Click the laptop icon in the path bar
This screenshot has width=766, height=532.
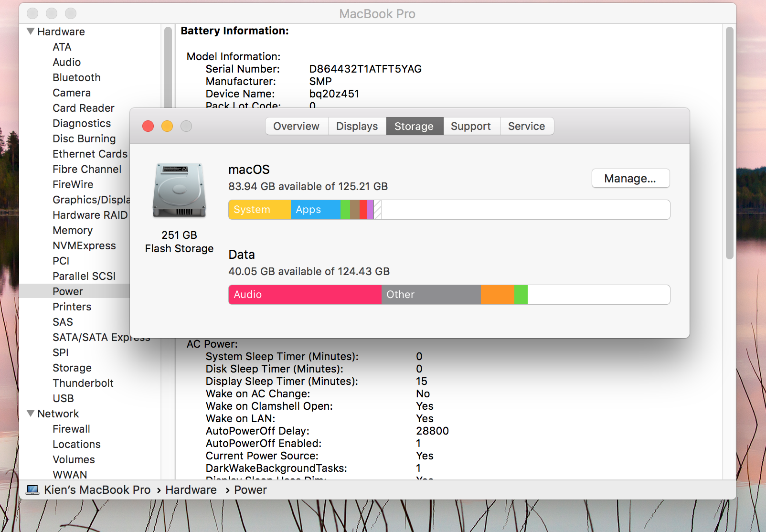[32, 490]
